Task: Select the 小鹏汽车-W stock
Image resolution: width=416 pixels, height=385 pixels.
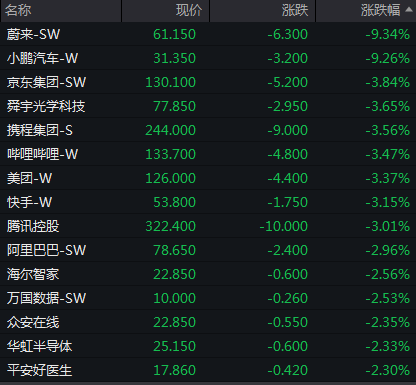Action: tap(208, 58)
